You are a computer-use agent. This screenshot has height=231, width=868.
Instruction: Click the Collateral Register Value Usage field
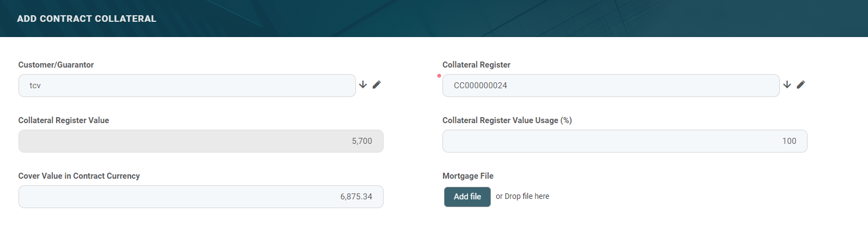click(625, 141)
